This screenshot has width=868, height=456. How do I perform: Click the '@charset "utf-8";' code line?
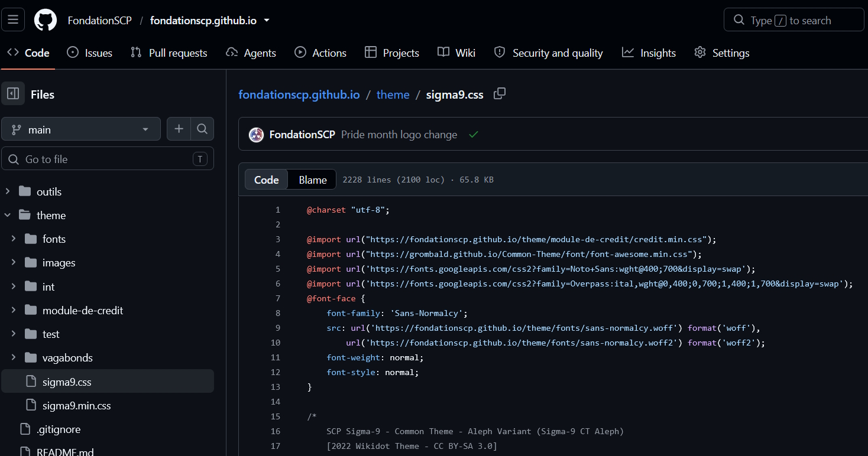pyautogui.click(x=348, y=210)
